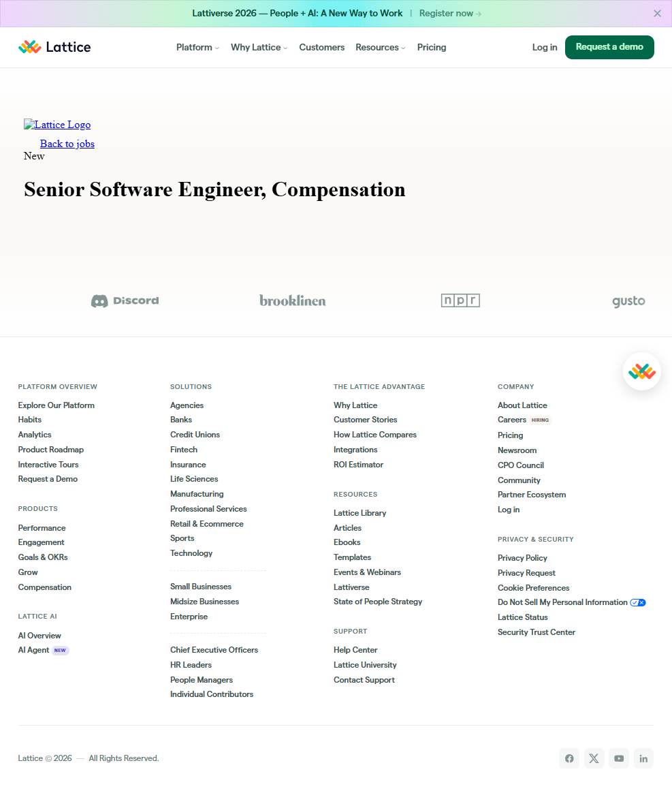Image resolution: width=672 pixels, height=791 pixels.
Task: Open the X (Twitter) social icon
Action: coord(594,758)
